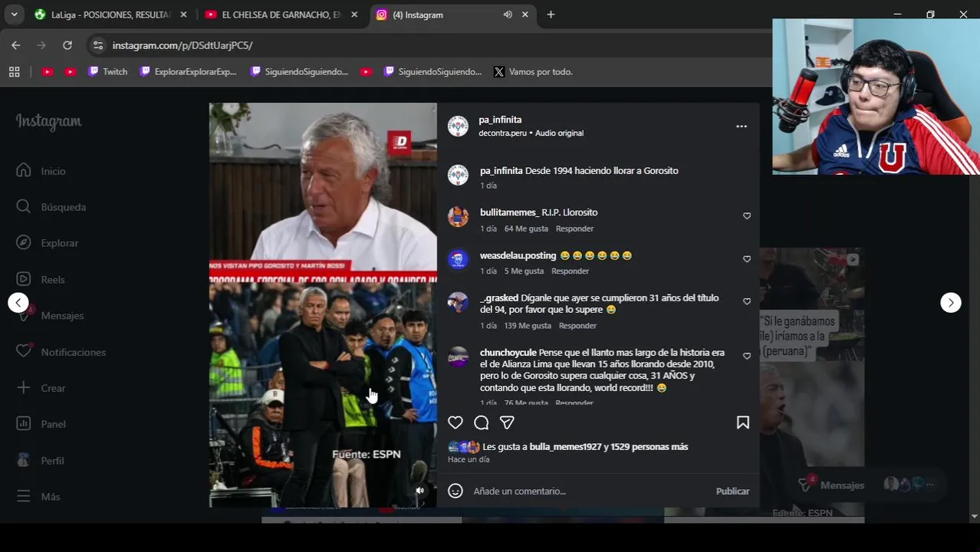
Task: View 64 Me gusta on bullitamemes_ comment
Action: point(526,228)
